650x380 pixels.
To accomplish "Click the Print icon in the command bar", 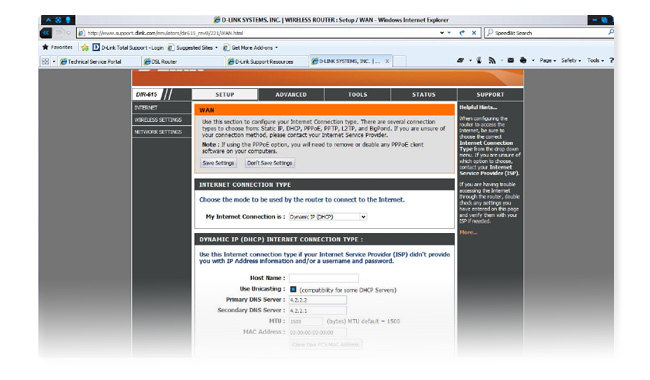I will [523, 61].
